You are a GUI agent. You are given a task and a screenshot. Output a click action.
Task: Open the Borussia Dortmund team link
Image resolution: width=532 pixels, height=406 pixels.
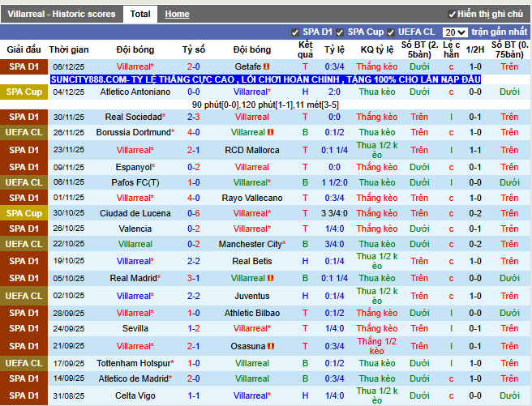[x=133, y=133]
